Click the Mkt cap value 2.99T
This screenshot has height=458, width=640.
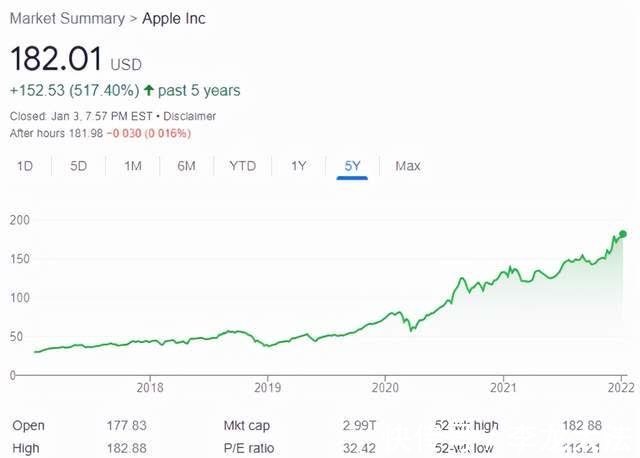(359, 425)
